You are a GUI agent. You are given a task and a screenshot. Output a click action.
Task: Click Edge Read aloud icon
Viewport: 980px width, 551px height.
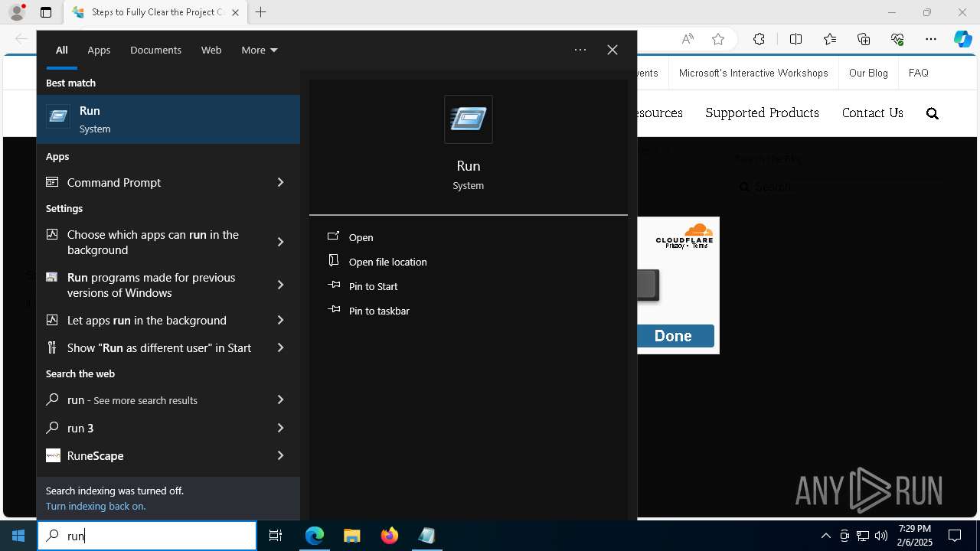(x=688, y=39)
